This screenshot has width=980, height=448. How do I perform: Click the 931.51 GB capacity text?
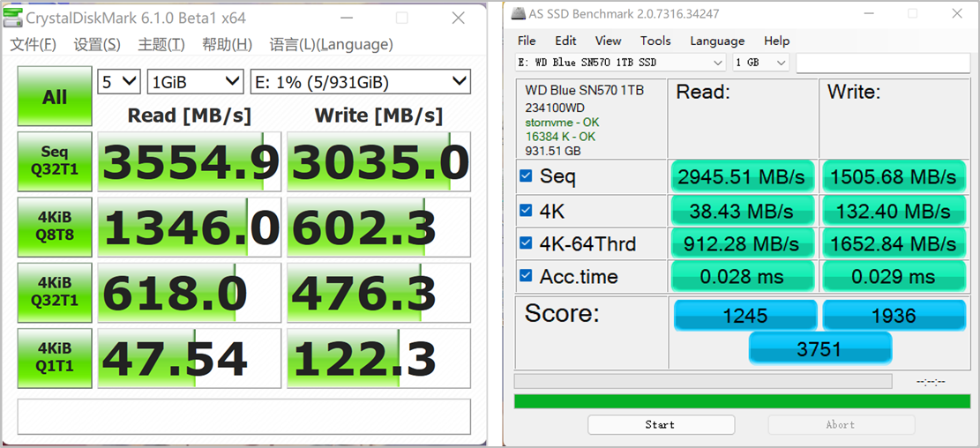[x=553, y=151]
